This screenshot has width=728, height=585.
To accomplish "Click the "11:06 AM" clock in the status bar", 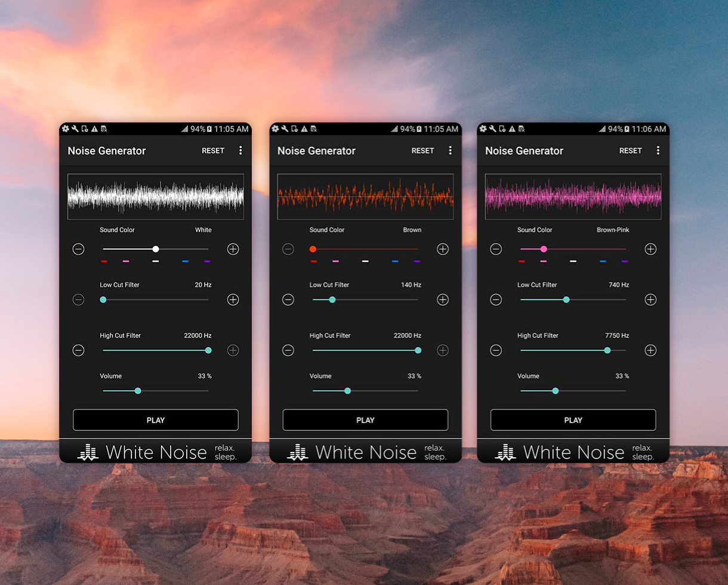I will point(648,129).
